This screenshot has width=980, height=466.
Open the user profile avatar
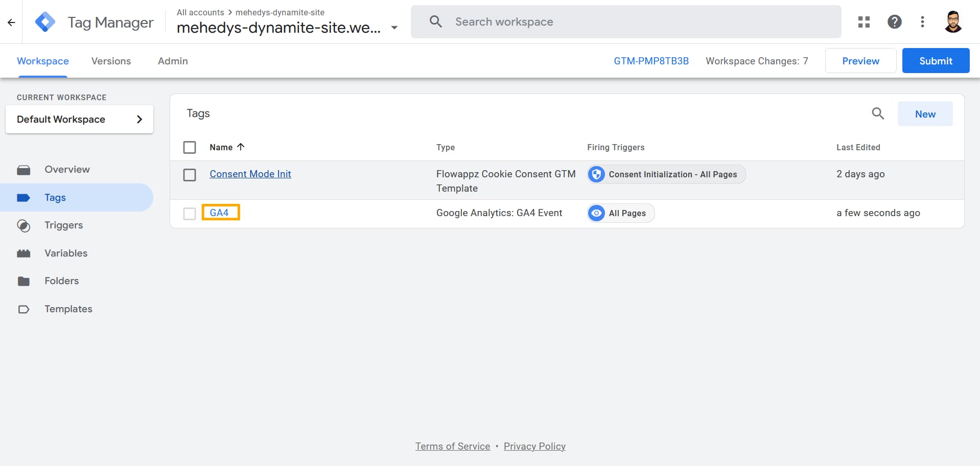click(x=953, y=22)
